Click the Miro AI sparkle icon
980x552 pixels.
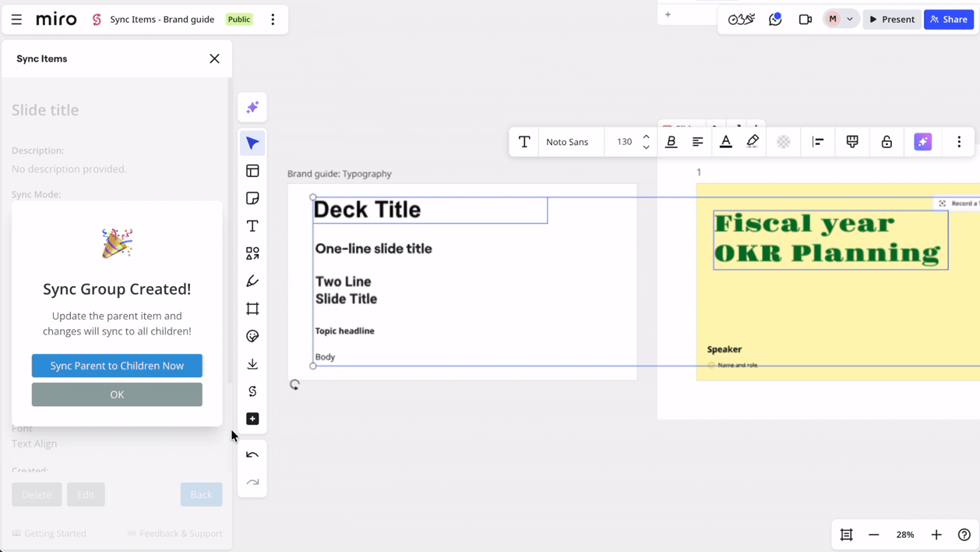click(252, 108)
